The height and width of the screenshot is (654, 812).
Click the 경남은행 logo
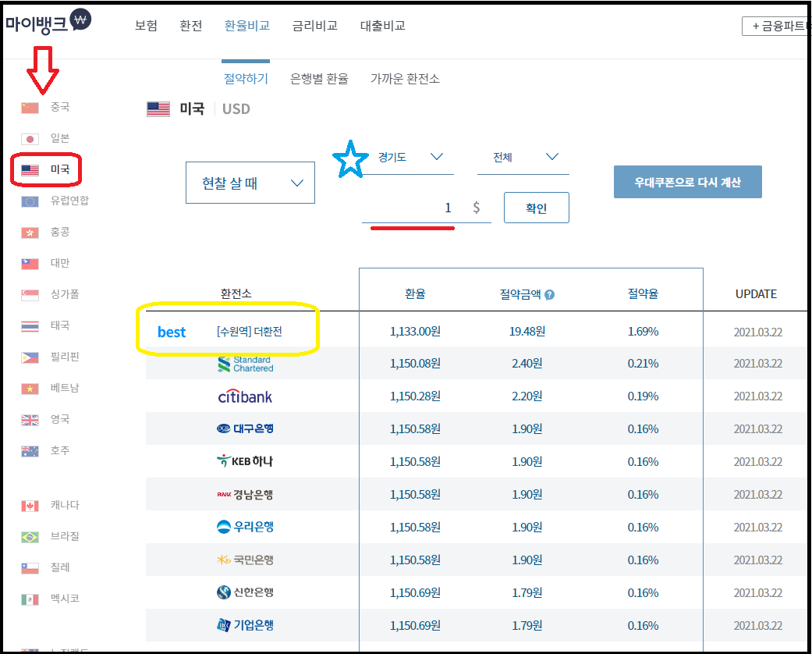click(x=245, y=494)
